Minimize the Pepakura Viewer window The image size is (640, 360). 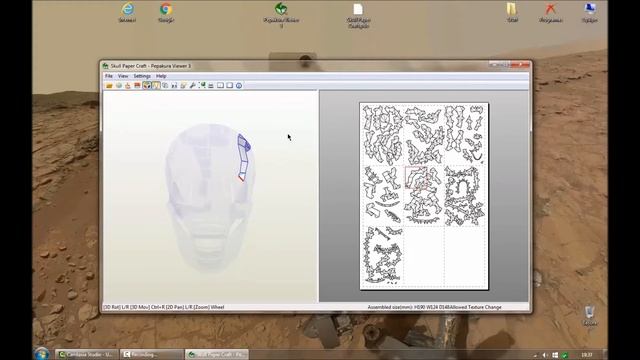pos(495,64)
